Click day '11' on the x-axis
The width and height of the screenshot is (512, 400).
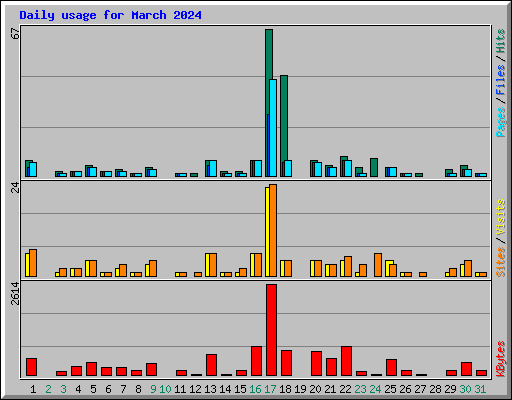[x=180, y=389]
